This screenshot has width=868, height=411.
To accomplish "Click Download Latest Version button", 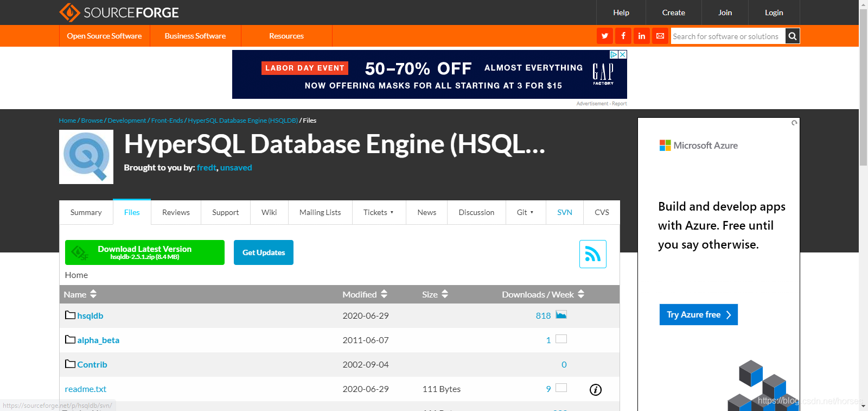I will 145,252.
